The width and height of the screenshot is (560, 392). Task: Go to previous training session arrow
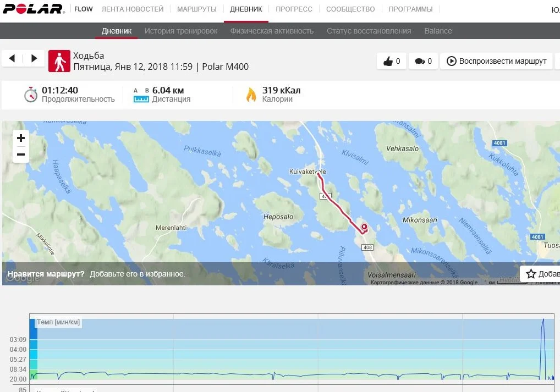[x=12, y=58]
